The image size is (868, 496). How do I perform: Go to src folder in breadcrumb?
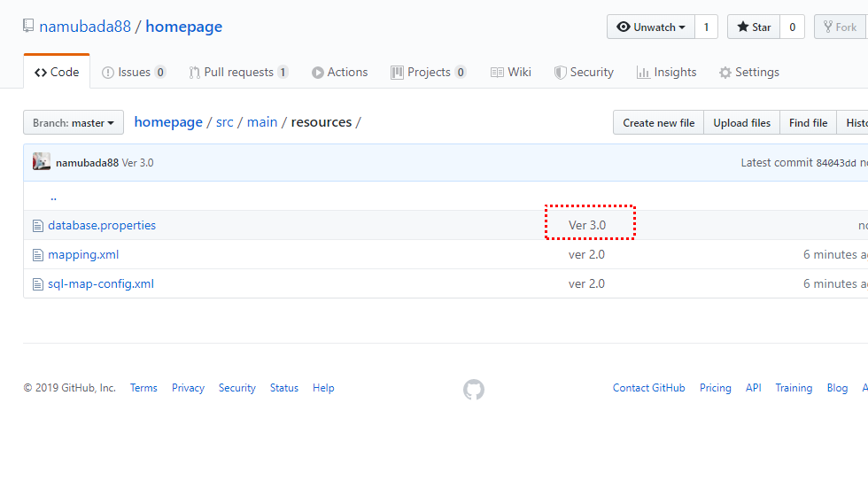(225, 122)
